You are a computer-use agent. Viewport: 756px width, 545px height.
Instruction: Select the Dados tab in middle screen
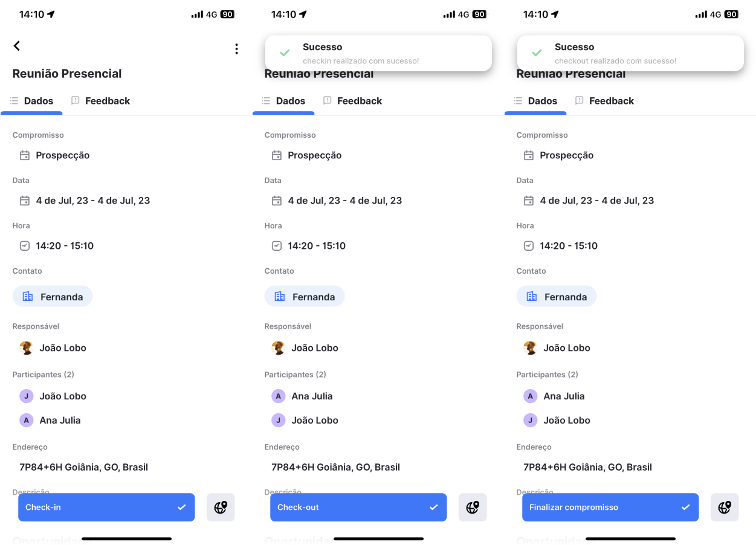coord(283,101)
